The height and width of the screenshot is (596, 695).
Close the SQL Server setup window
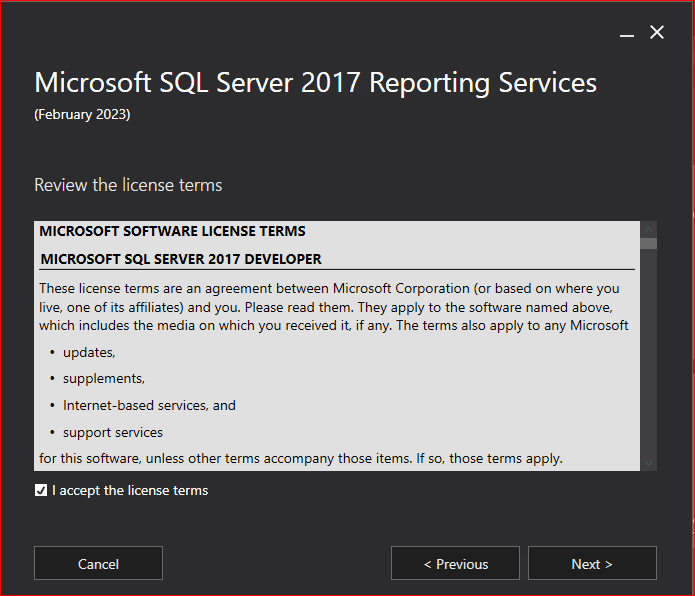pos(657,33)
